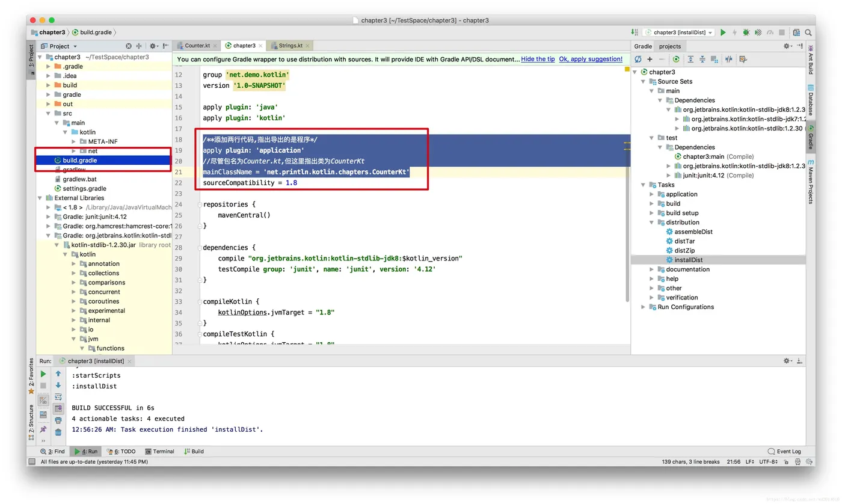Hide the Project tool window
Screen dimensions: 842x504
click(165, 46)
